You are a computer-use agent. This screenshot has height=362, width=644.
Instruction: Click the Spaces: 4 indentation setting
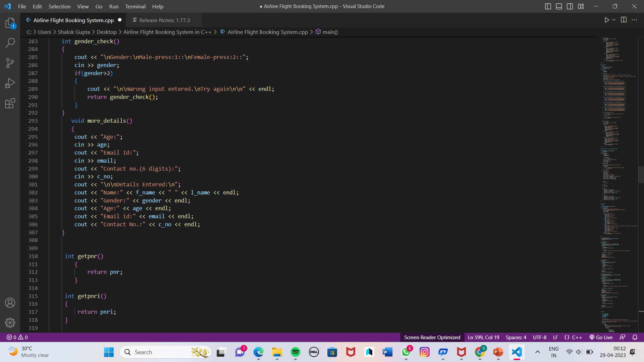(x=516, y=337)
